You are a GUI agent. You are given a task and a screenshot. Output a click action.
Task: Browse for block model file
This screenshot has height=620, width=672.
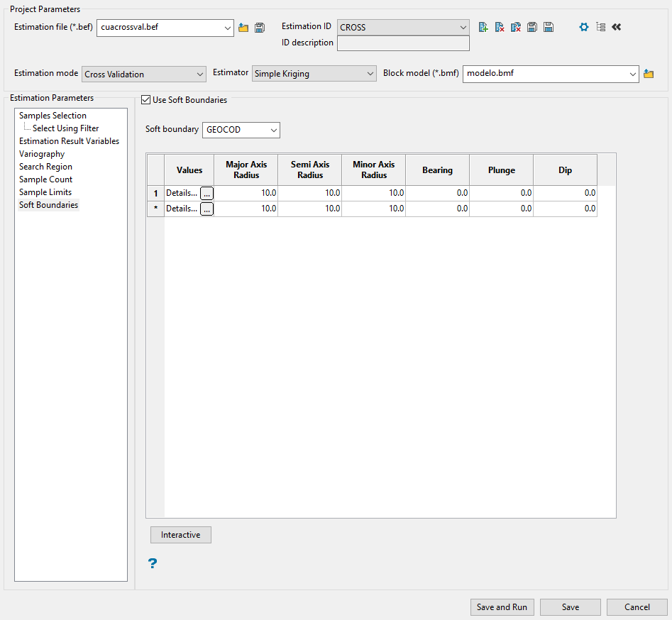[648, 74]
